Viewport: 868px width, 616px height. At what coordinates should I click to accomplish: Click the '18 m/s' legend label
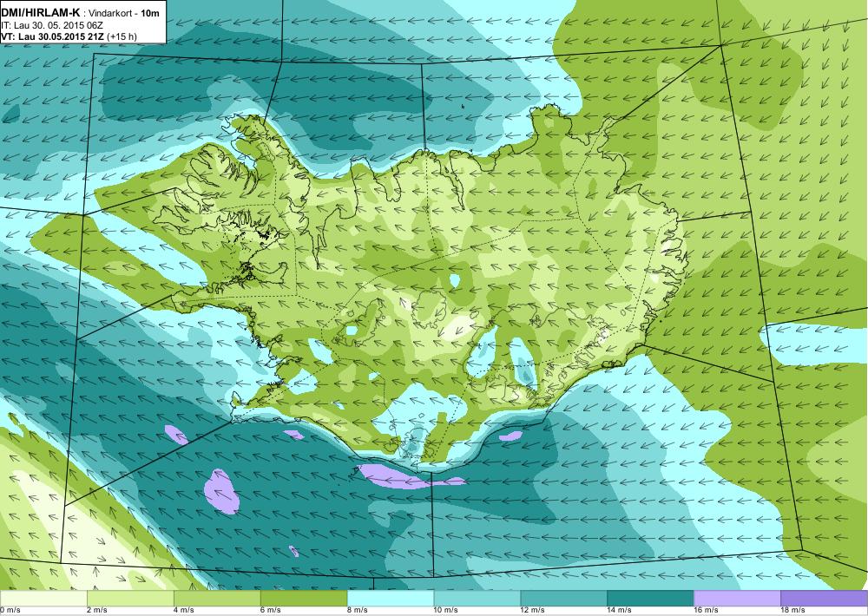click(793, 611)
